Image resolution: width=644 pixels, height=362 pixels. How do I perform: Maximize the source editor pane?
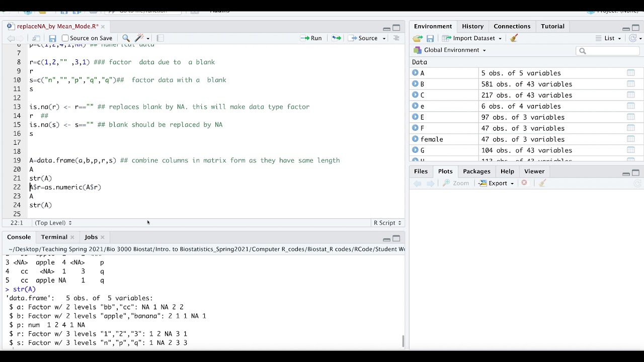(396, 28)
